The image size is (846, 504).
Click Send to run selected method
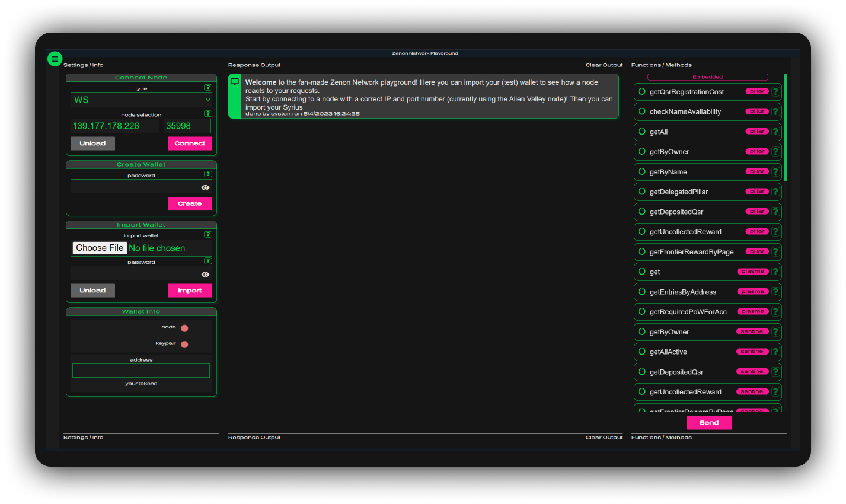708,423
